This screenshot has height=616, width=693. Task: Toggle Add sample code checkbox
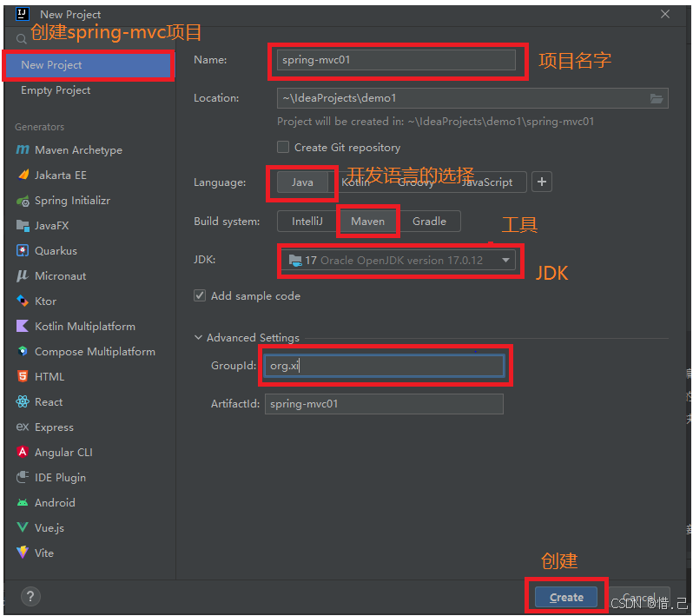coord(200,295)
